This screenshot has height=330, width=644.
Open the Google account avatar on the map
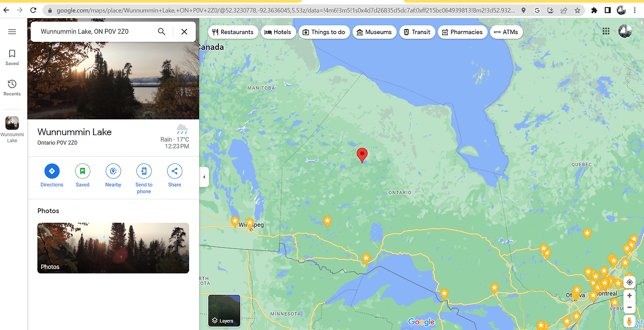pyautogui.click(x=625, y=31)
